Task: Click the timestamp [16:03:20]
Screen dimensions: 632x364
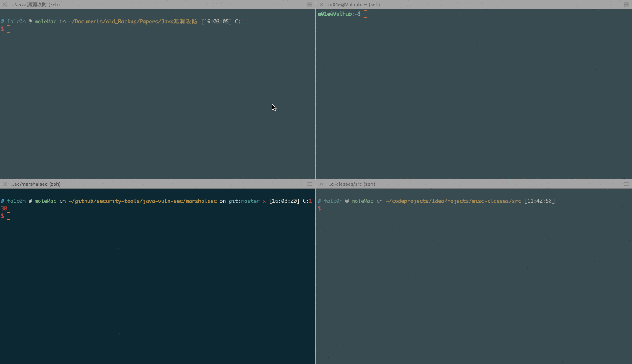Action: tap(284, 201)
